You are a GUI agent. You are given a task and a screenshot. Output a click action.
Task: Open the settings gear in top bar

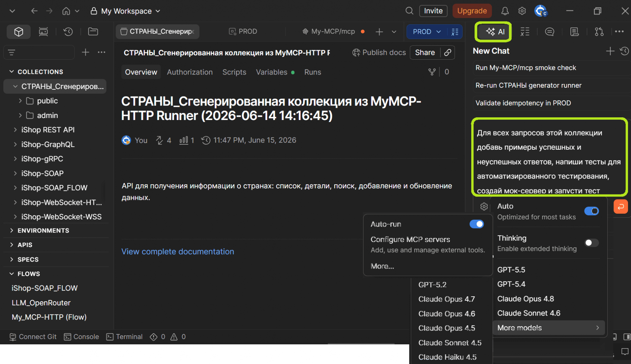(x=522, y=11)
